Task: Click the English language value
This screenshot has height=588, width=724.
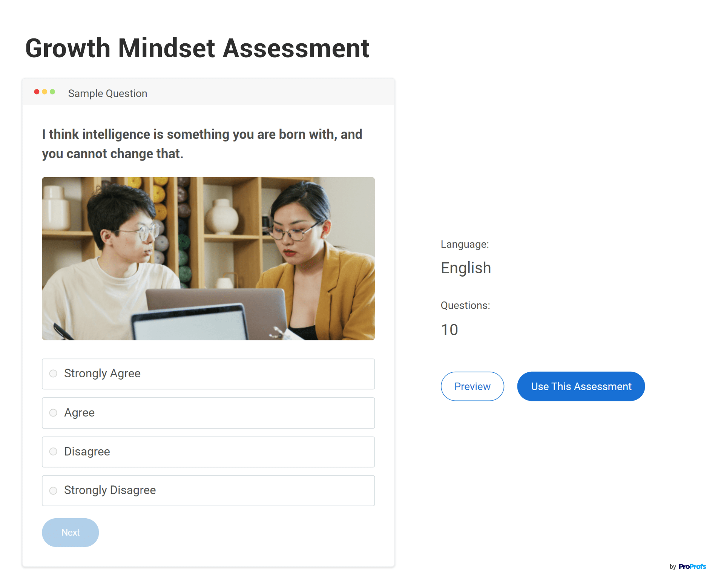Action: pos(466,268)
